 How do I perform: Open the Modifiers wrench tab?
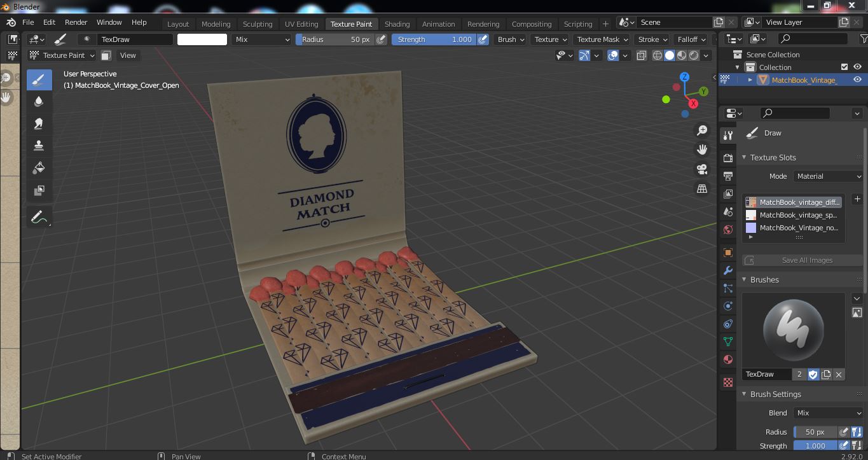point(728,270)
